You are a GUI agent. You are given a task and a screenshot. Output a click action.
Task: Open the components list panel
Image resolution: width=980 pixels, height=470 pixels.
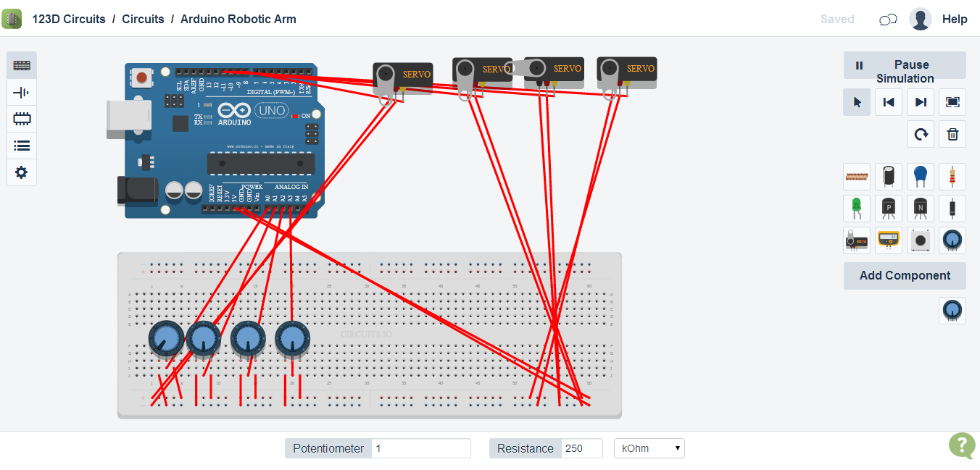point(21,146)
